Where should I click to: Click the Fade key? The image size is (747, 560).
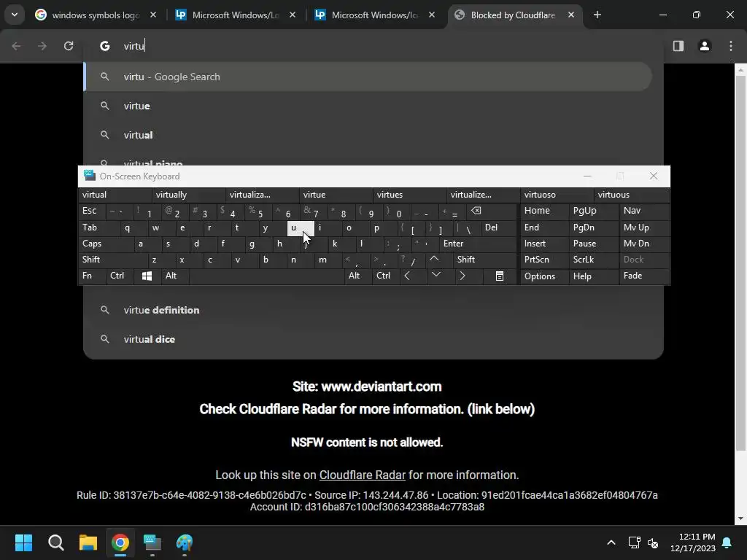[x=645, y=276]
